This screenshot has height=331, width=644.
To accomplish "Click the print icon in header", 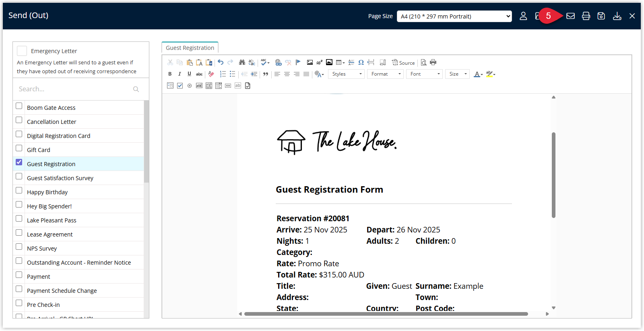I will 586,16.
